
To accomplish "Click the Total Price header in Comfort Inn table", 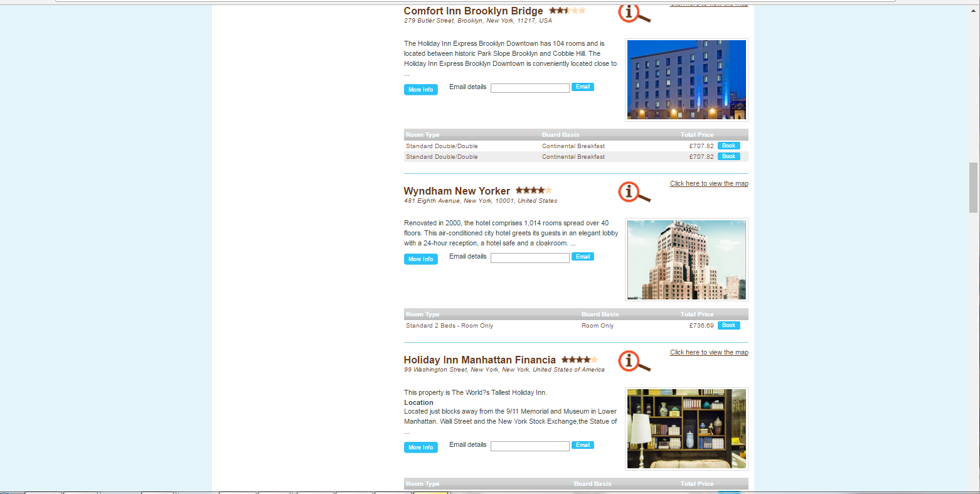I will pos(697,135).
